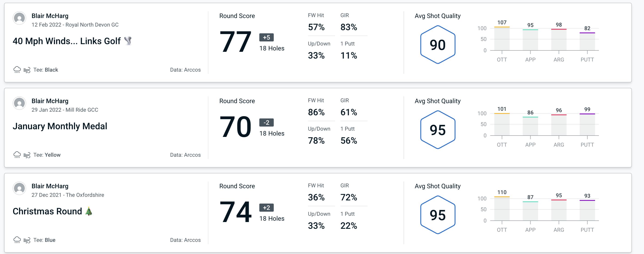This screenshot has height=254, width=644.
Task: Click the hexagon Avg Shot Quality icon showing 95 Christmas
Action: pyautogui.click(x=437, y=214)
